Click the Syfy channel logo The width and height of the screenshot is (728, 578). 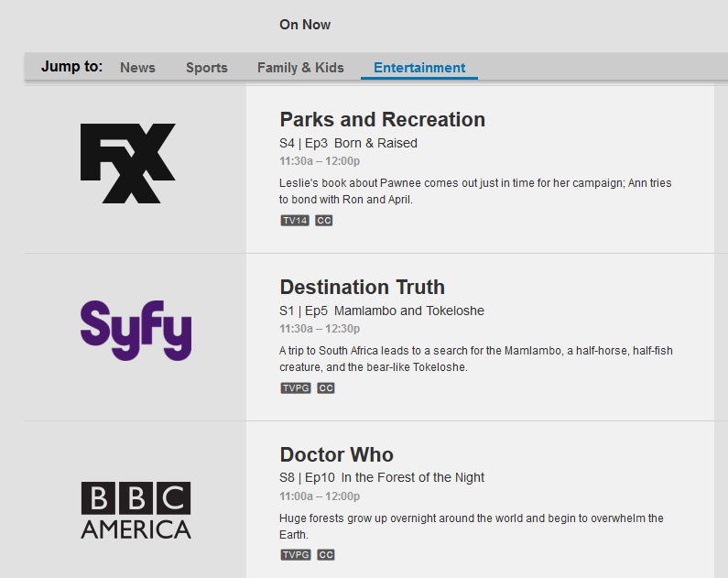coord(136,330)
